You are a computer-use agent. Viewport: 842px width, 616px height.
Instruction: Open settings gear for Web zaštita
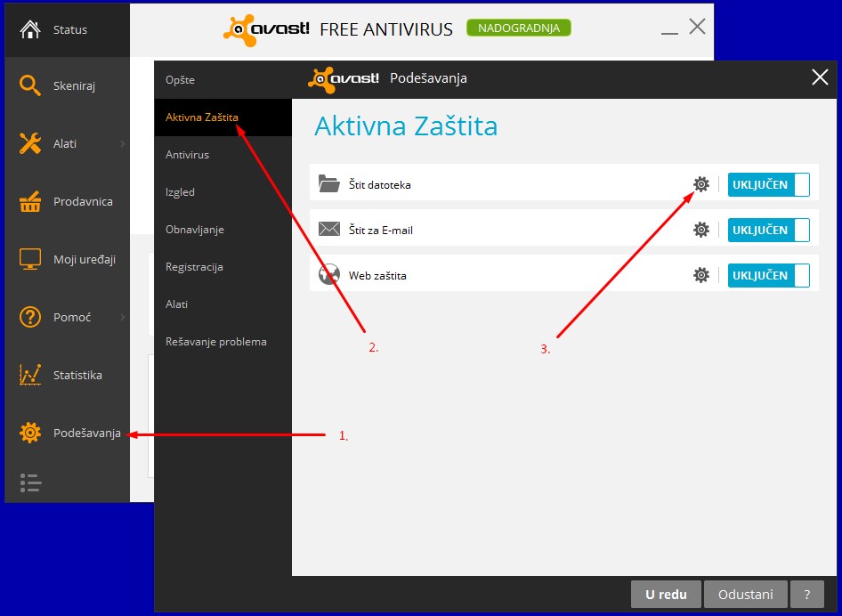tap(701, 275)
